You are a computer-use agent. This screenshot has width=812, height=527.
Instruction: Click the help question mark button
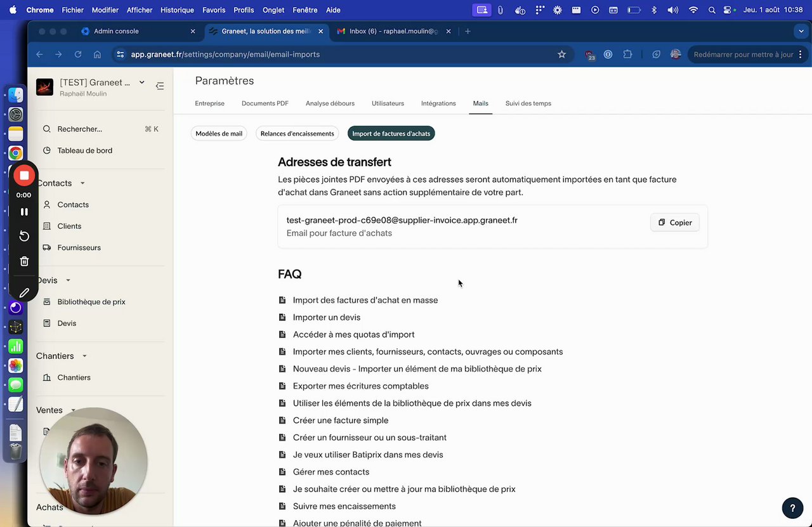tap(792, 507)
